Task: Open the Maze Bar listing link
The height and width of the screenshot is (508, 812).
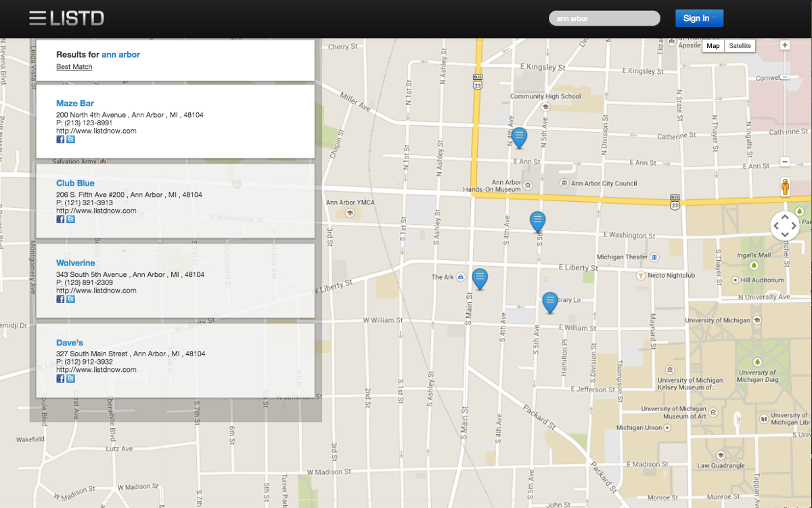Action: click(x=75, y=104)
